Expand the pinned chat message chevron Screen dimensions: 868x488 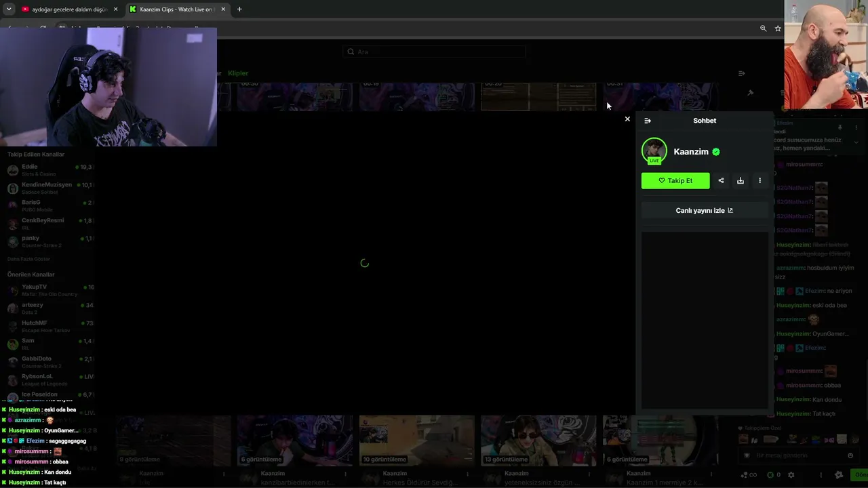coord(856,142)
